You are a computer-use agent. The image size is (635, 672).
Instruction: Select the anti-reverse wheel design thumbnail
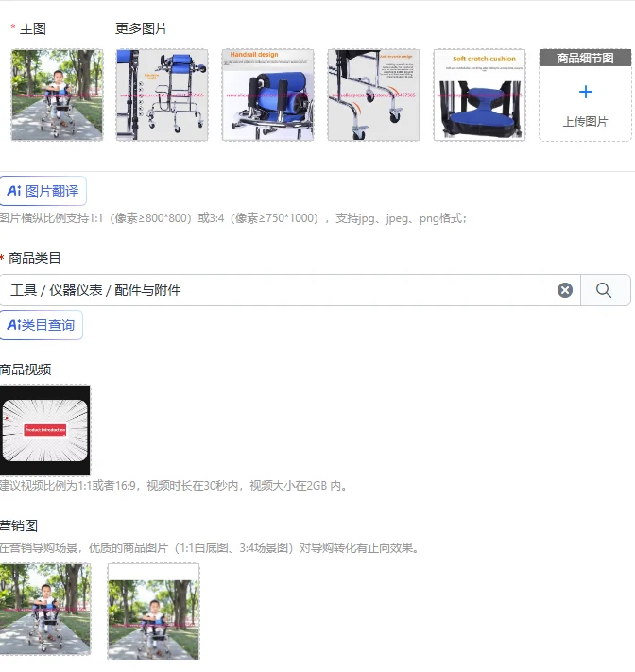click(x=373, y=95)
